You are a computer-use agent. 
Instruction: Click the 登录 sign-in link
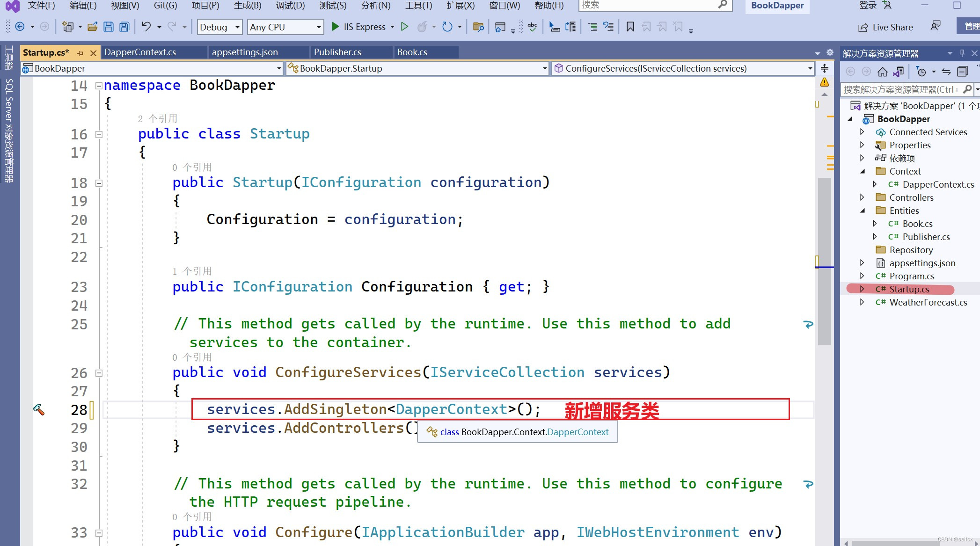pos(868,6)
